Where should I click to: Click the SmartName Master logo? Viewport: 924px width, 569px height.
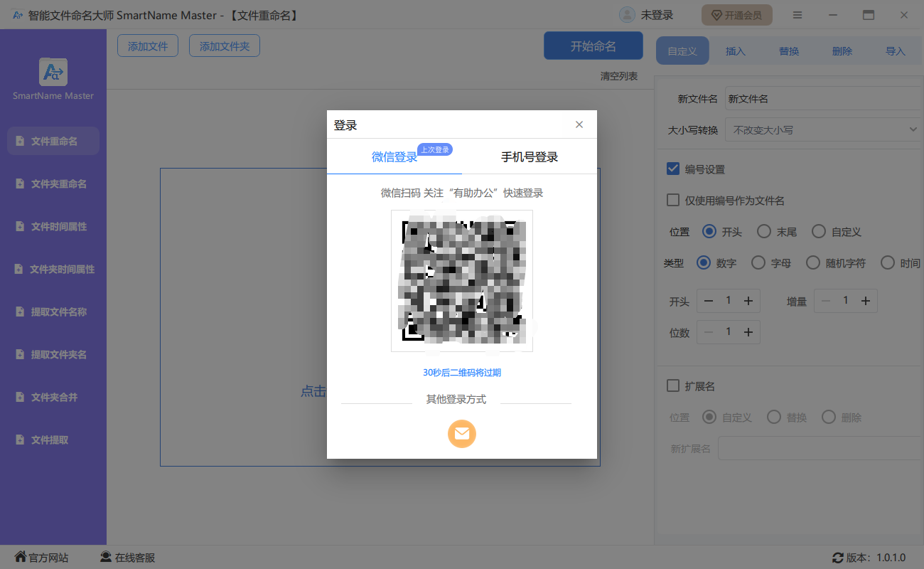coord(53,73)
